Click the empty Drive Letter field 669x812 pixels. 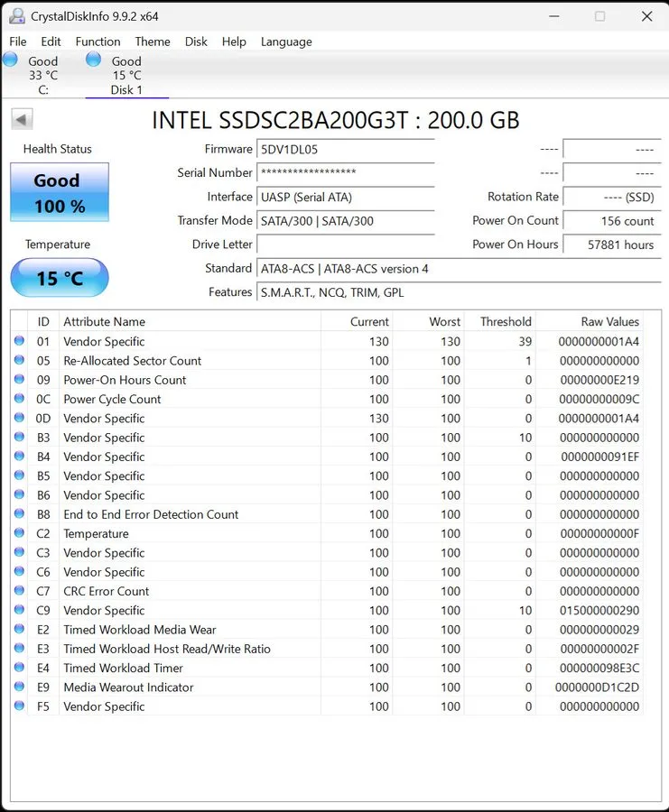coord(345,245)
